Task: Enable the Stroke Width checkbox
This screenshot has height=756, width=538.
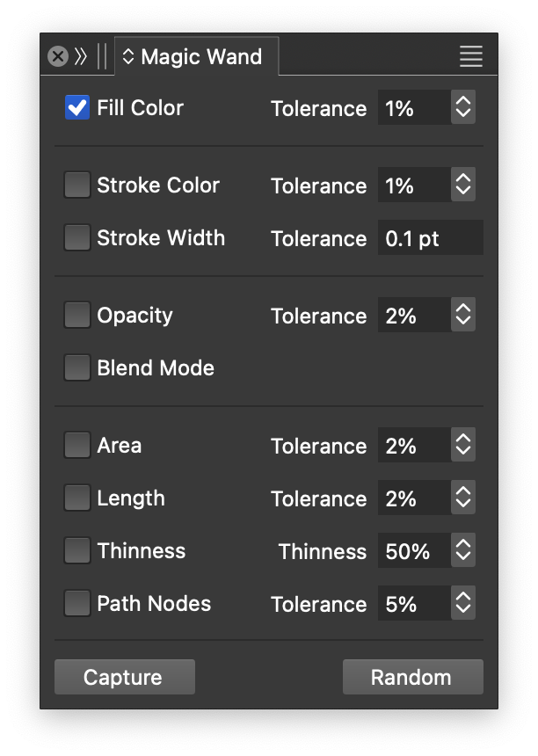Action: click(x=77, y=238)
